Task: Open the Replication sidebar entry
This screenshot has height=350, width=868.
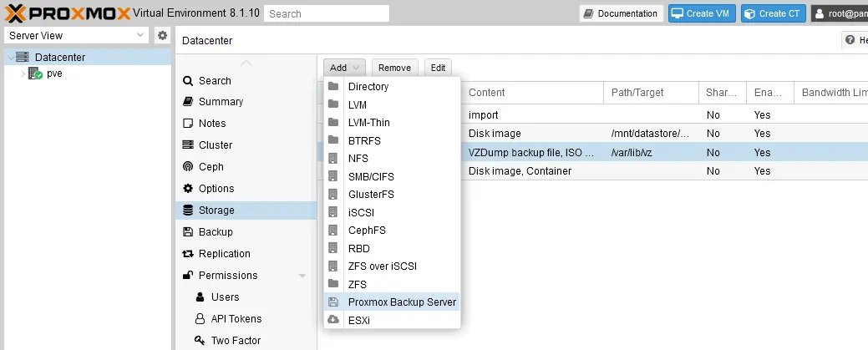Action: [x=246, y=254]
